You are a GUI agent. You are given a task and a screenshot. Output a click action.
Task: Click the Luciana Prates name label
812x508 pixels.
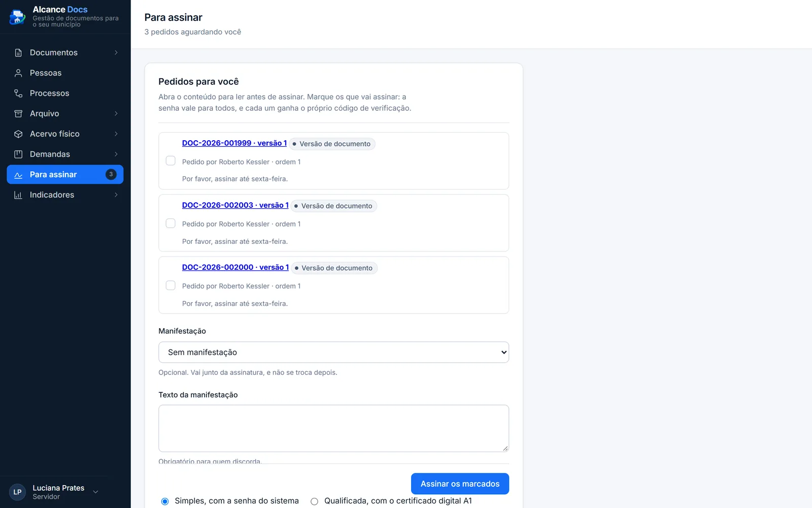tap(58, 488)
